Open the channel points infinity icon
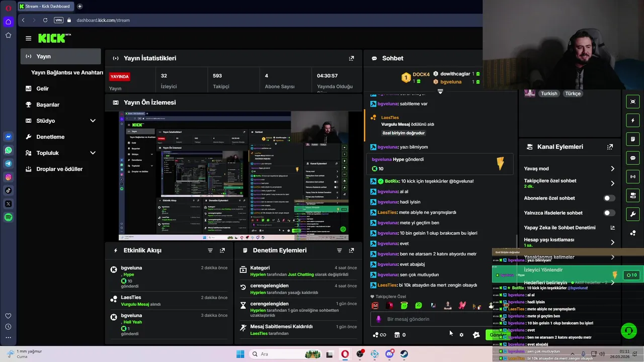The height and width of the screenshot is (362, 644). (x=379, y=335)
